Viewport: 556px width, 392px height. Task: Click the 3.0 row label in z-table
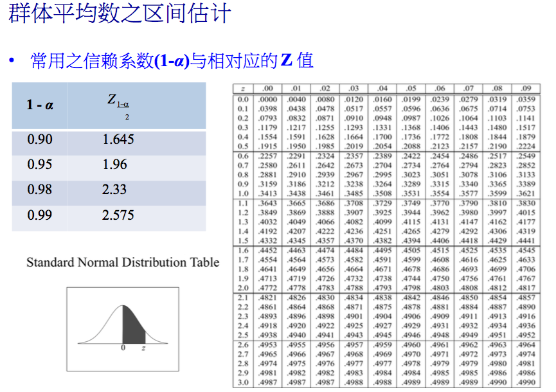[x=243, y=382]
